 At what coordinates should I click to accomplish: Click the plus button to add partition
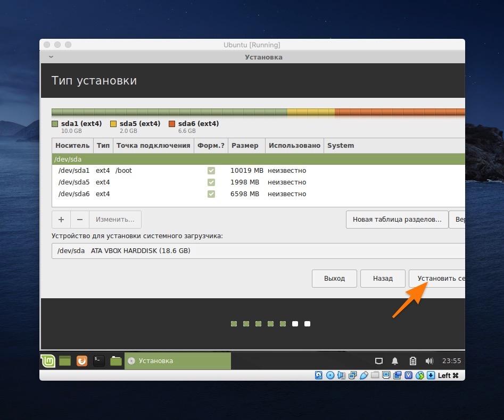click(61, 220)
